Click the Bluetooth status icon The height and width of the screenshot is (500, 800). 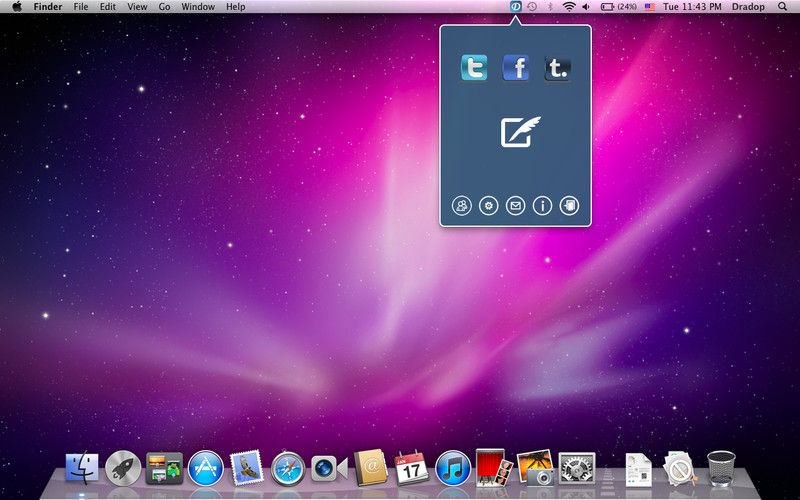point(550,7)
